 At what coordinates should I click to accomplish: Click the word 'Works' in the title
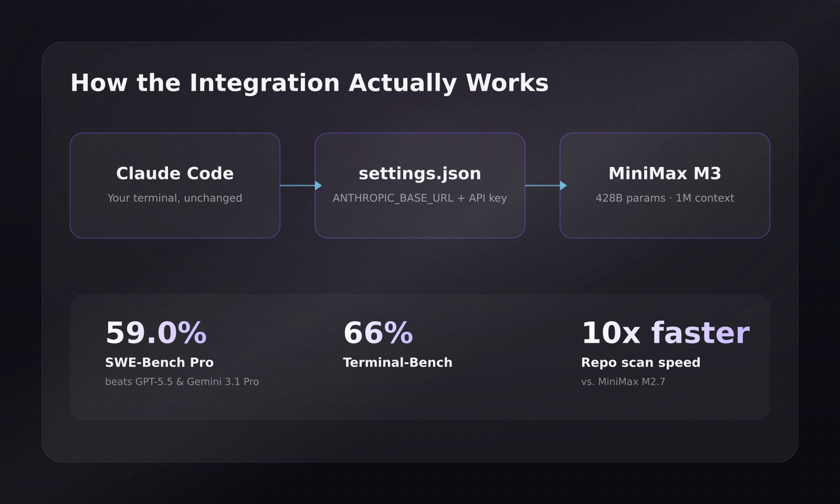[x=507, y=83]
